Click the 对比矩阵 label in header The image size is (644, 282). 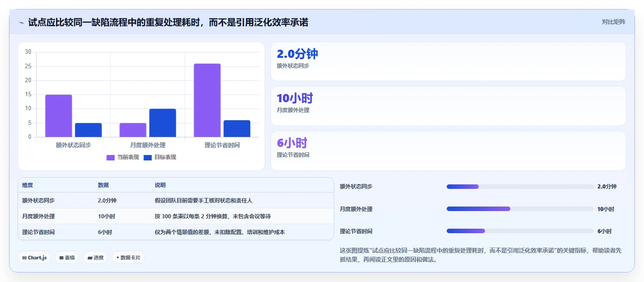tap(613, 22)
